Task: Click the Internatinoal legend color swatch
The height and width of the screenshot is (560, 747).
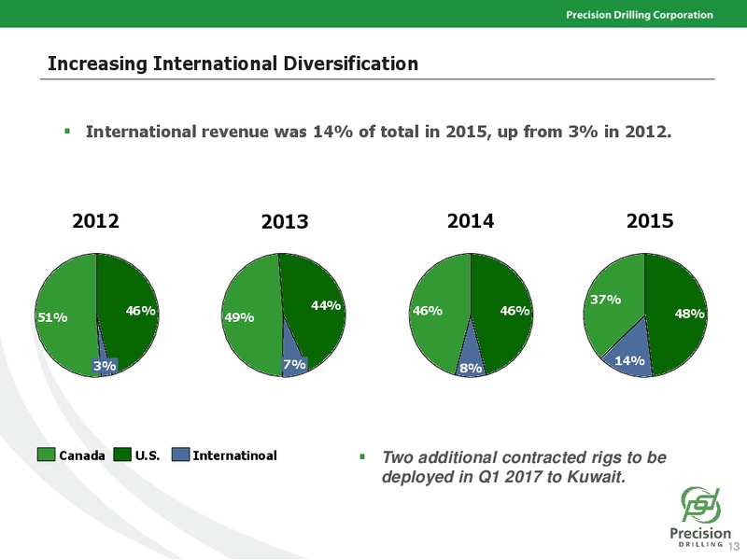Action: coord(180,455)
